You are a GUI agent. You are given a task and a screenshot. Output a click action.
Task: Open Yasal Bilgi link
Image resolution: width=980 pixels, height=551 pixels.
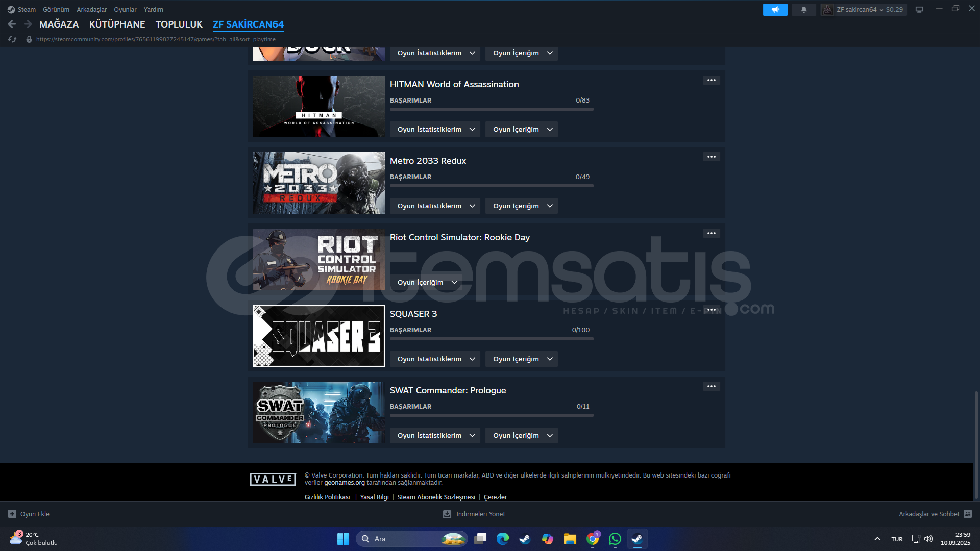pos(375,497)
